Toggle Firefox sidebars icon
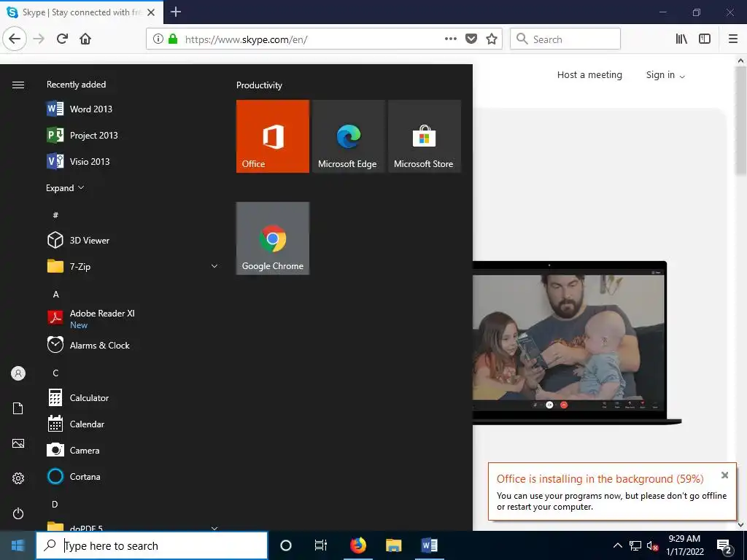747x560 pixels. (x=705, y=39)
